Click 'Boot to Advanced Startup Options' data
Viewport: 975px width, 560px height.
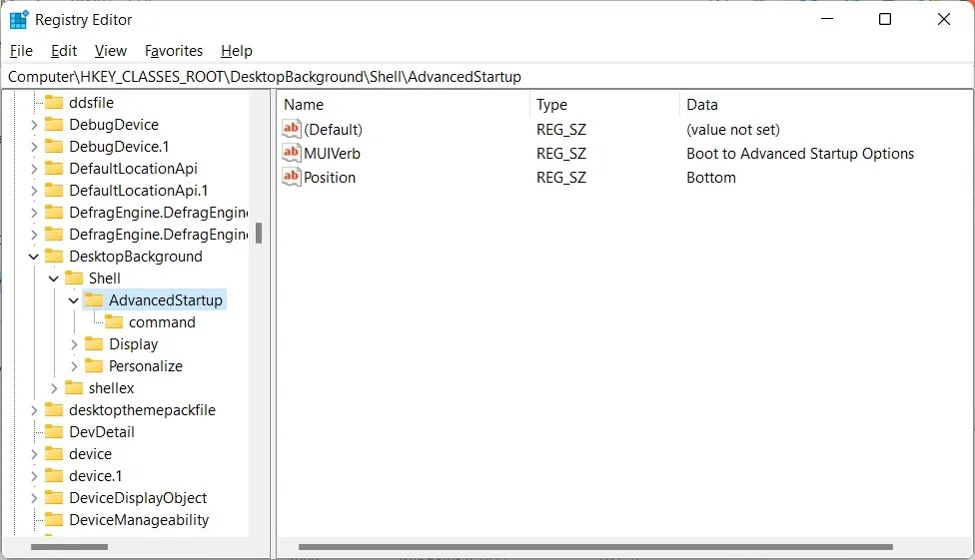pos(800,153)
